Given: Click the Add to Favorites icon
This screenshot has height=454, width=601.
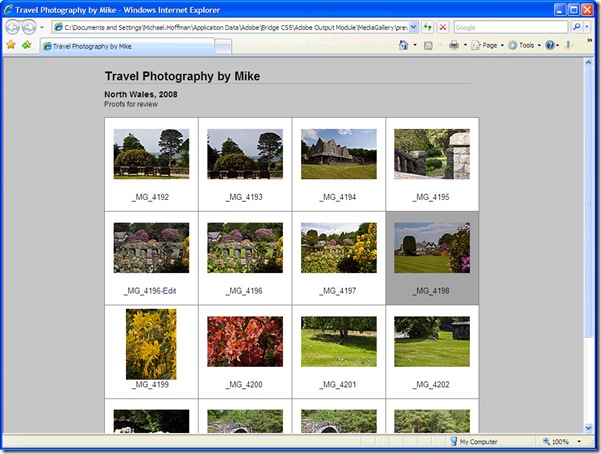Looking at the screenshot, I should point(26,45).
